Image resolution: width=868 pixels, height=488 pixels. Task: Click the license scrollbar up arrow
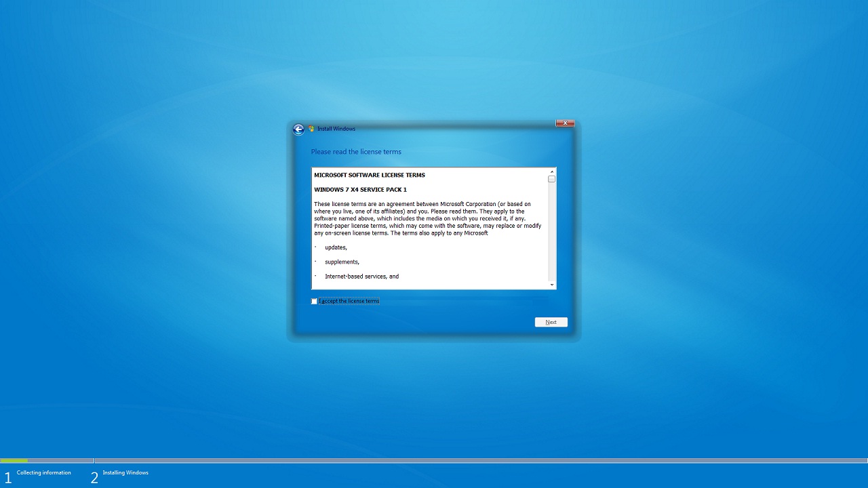point(551,171)
